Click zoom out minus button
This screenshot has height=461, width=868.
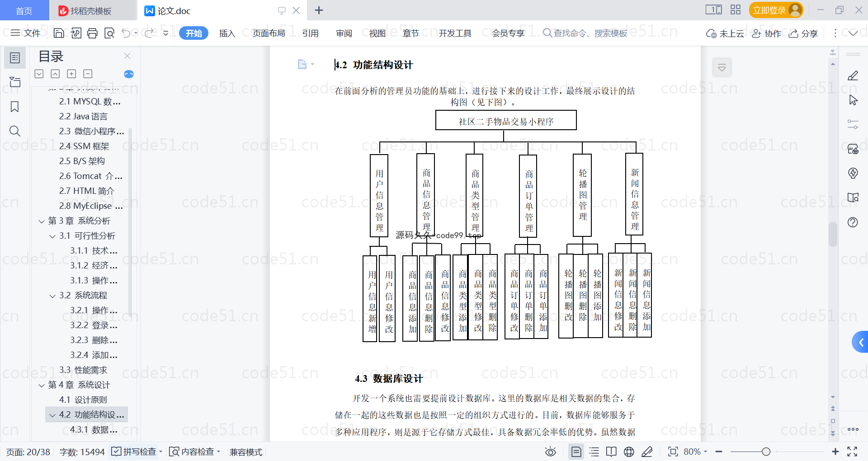(719, 452)
